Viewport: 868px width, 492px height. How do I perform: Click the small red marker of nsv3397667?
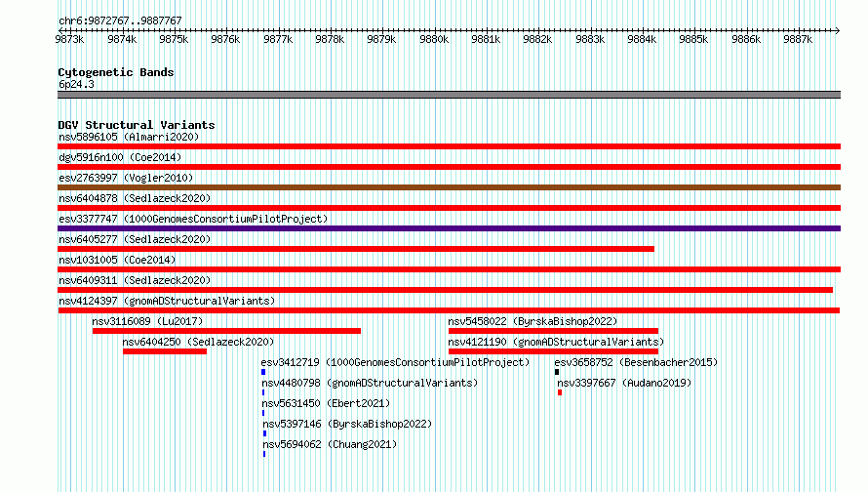[560, 392]
